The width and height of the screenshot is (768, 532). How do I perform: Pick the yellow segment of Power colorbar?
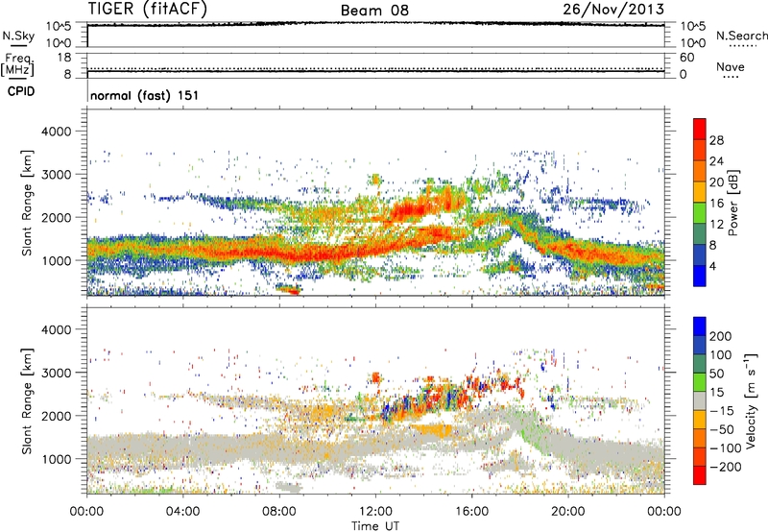(700, 191)
